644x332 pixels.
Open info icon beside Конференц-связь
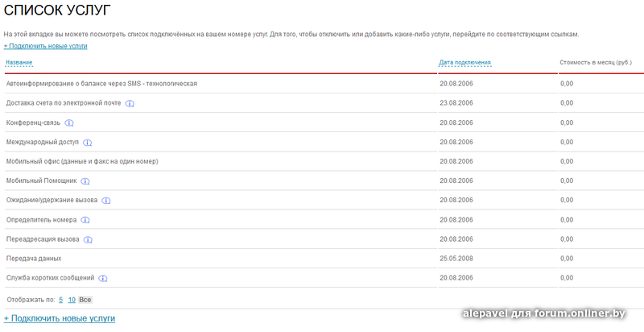click(69, 122)
